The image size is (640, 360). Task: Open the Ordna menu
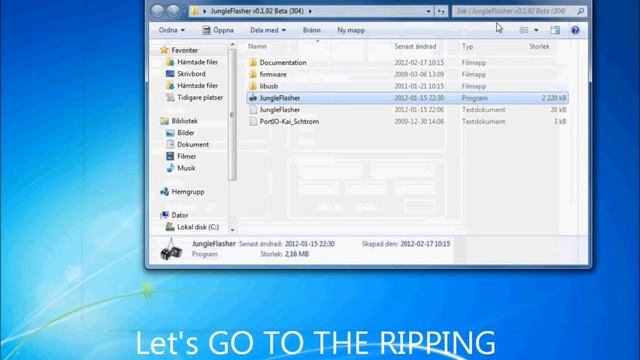coord(171,30)
